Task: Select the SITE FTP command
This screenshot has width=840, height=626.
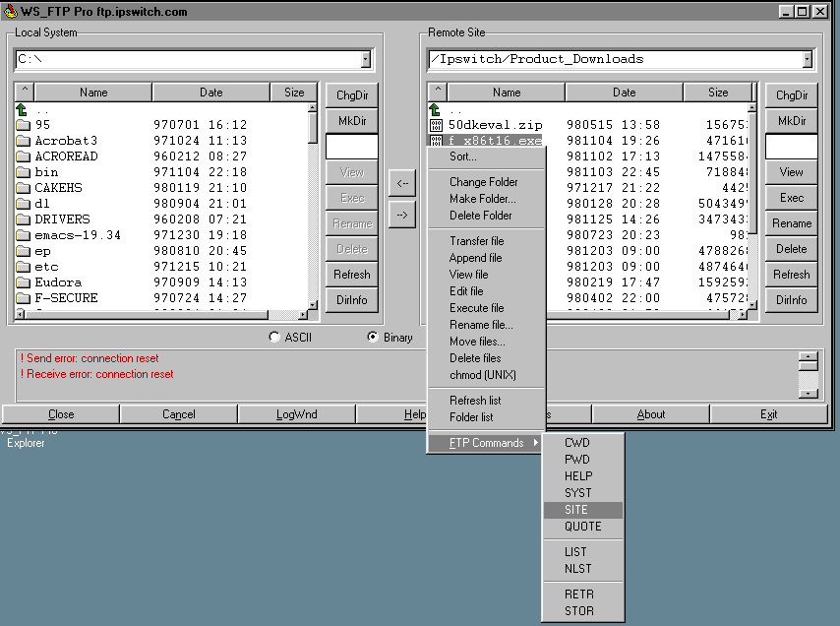Action: click(x=583, y=510)
